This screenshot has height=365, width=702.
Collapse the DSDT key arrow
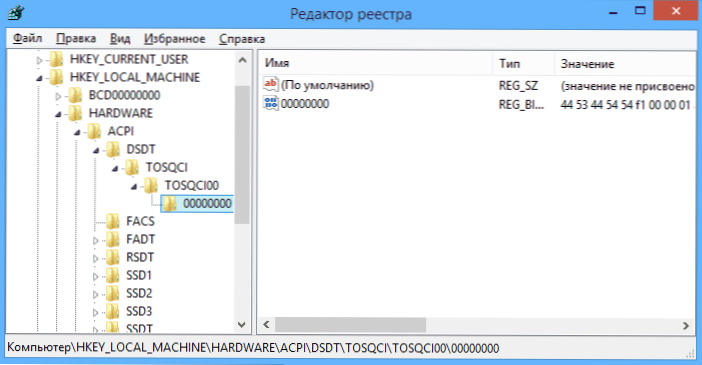click(96, 150)
